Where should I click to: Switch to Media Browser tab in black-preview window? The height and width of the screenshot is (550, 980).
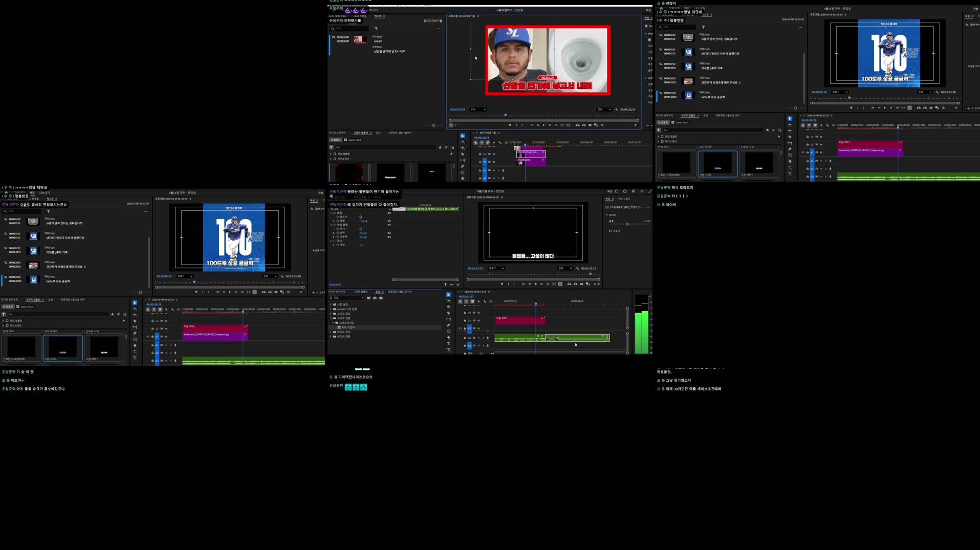[337, 292]
